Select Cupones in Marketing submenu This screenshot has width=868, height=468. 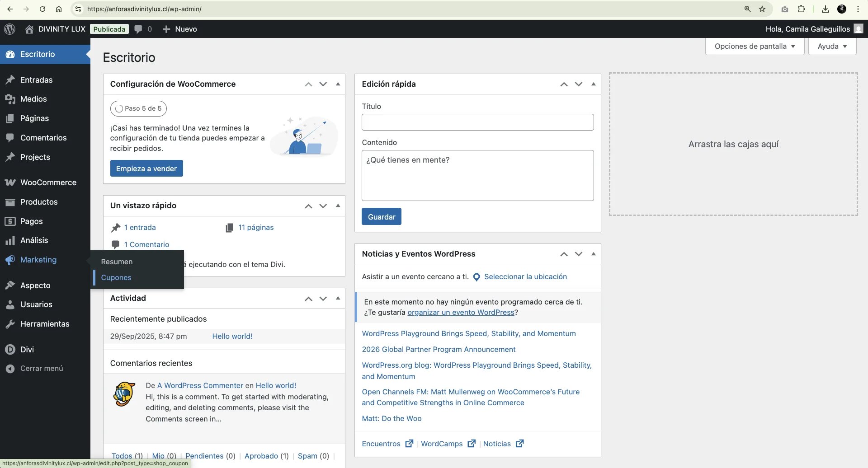tap(116, 277)
